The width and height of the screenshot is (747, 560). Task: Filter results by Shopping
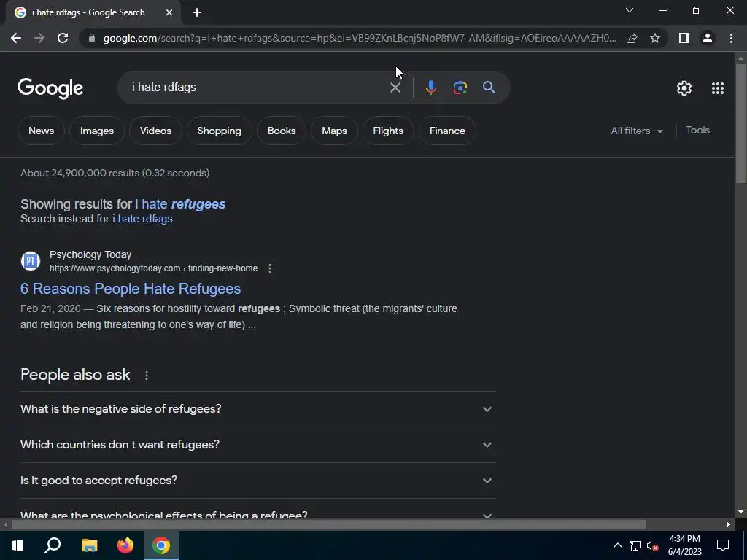(x=219, y=131)
